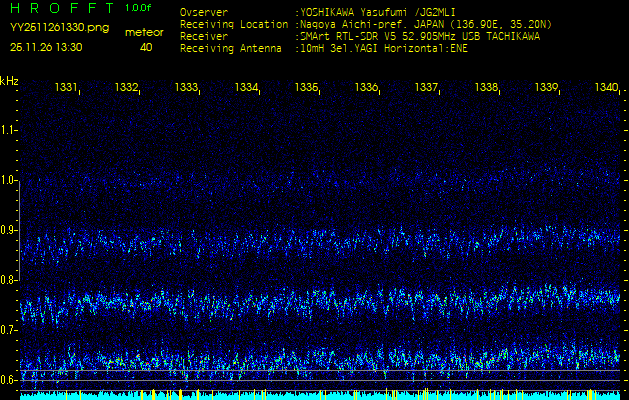Select the meteor count value 40
This screenshot has width=629, height=400.
[146, 47]
